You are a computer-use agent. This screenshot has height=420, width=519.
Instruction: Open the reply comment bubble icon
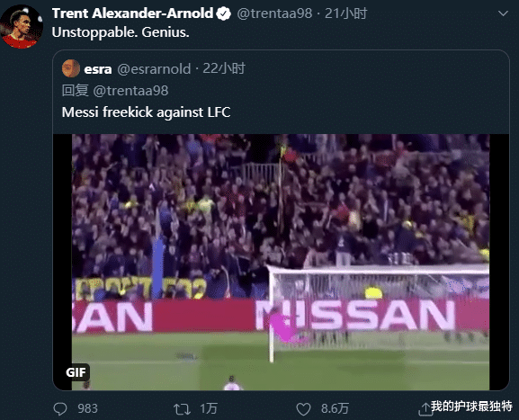[60, 409]
